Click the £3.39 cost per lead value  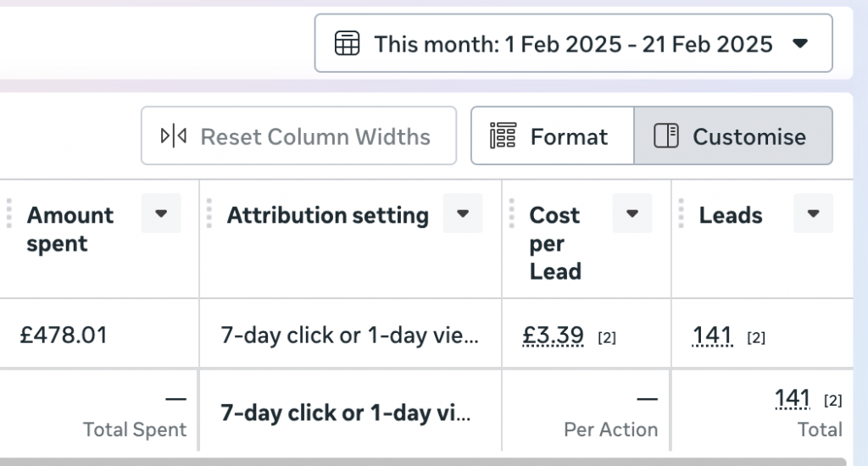click(554, 336)
